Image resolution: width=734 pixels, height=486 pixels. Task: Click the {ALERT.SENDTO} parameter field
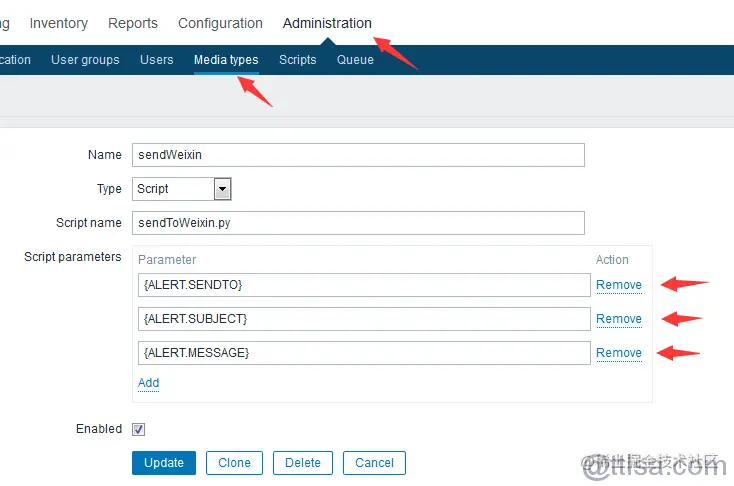coord(364,285)
